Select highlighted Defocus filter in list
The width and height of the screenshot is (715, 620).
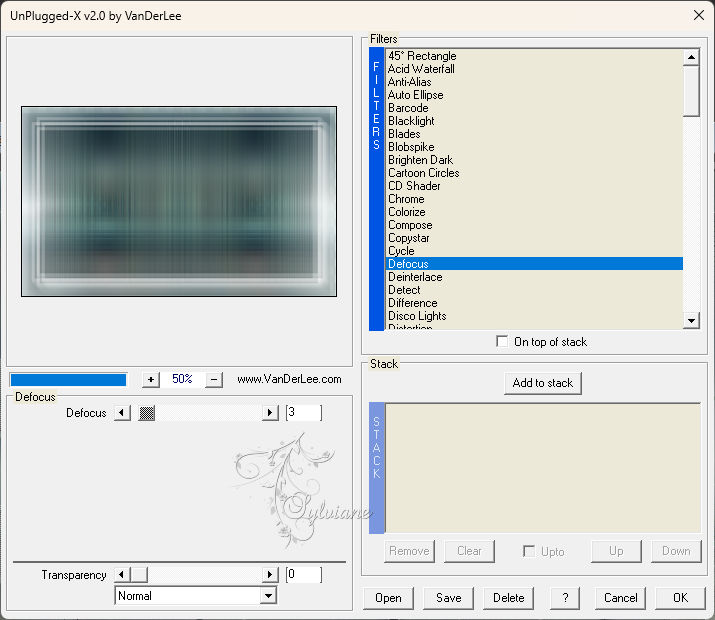[534, 264]
